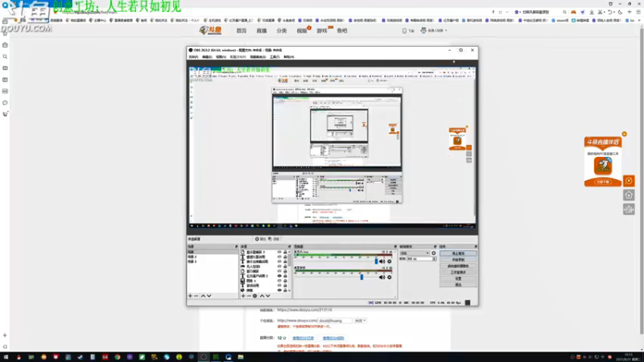
Task: Move the selected source up
Action: [x=262, y=296]
